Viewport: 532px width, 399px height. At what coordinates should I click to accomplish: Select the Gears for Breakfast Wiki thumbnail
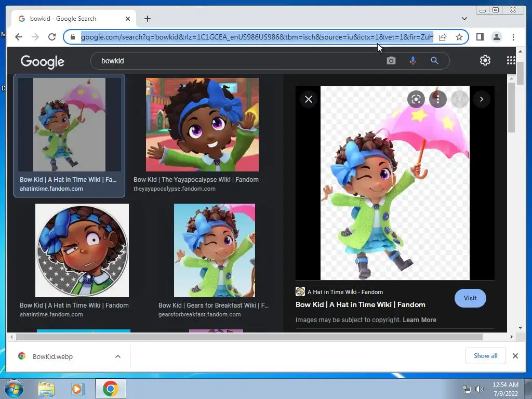215,250
